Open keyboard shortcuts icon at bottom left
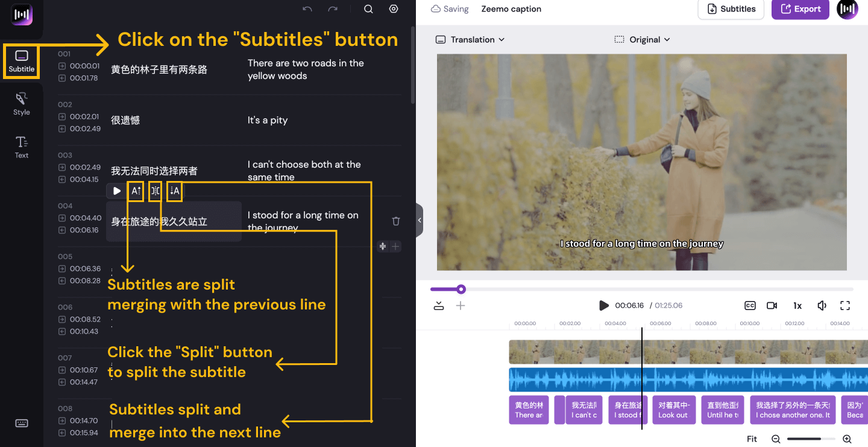868x447 pixels. pos(22,423)
